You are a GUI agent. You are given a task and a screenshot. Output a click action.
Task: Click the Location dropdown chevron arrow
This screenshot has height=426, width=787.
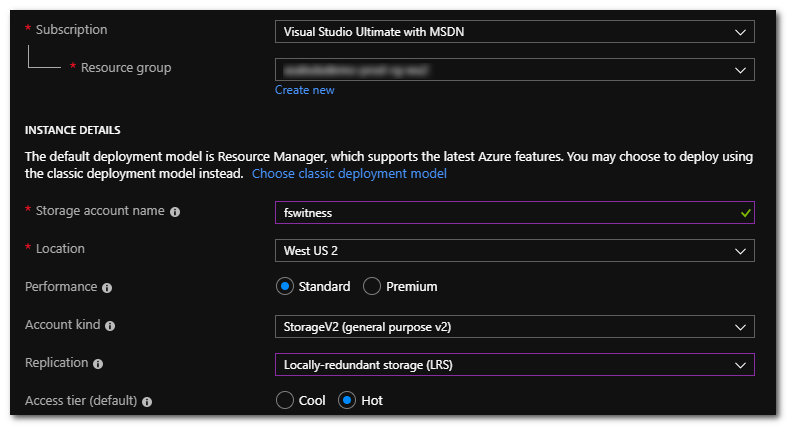(x=740, y=250)
